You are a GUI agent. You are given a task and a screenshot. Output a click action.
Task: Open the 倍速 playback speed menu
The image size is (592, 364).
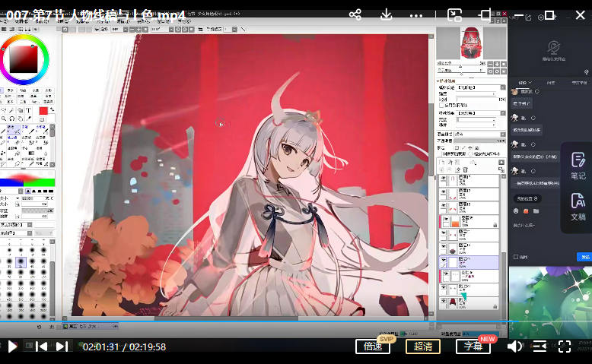pyautogui.click(x=372, y=347)
